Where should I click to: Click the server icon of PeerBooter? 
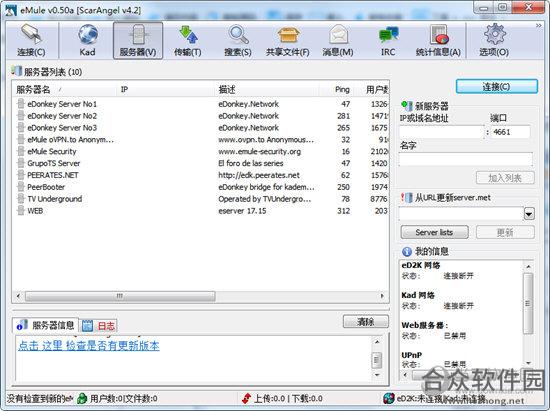tap(21, 187)
